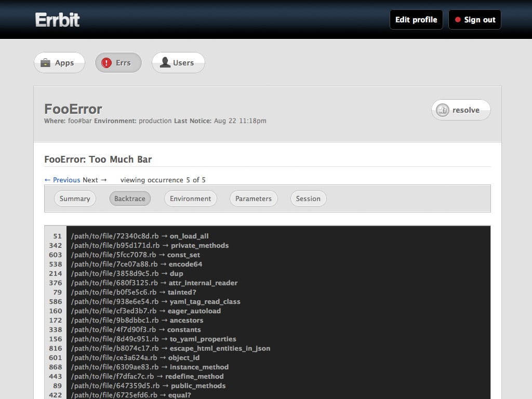Select the Backtrace tab
The height and width of the screenshot is (399, 532).
point(130,198)
